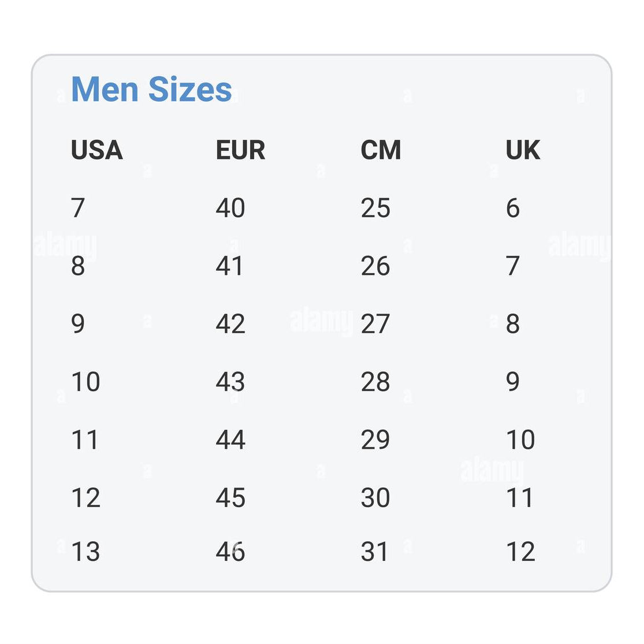Select the 28 CM value

(375, 382)
